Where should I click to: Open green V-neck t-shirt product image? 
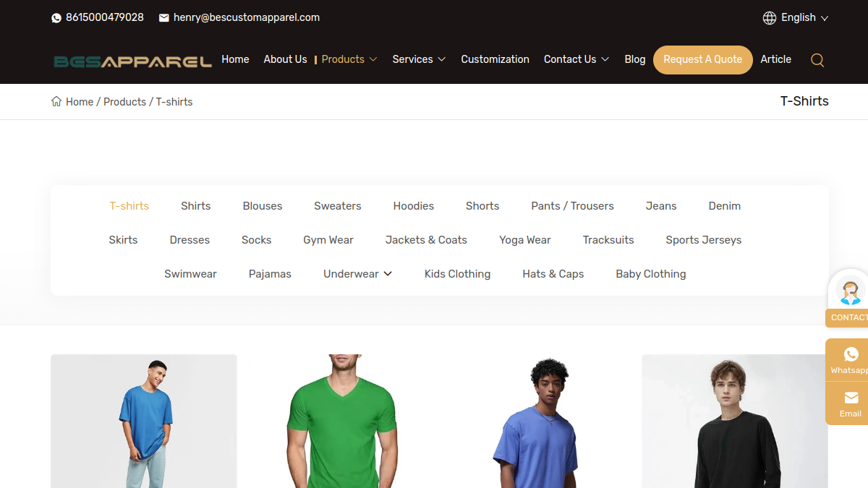341,421
